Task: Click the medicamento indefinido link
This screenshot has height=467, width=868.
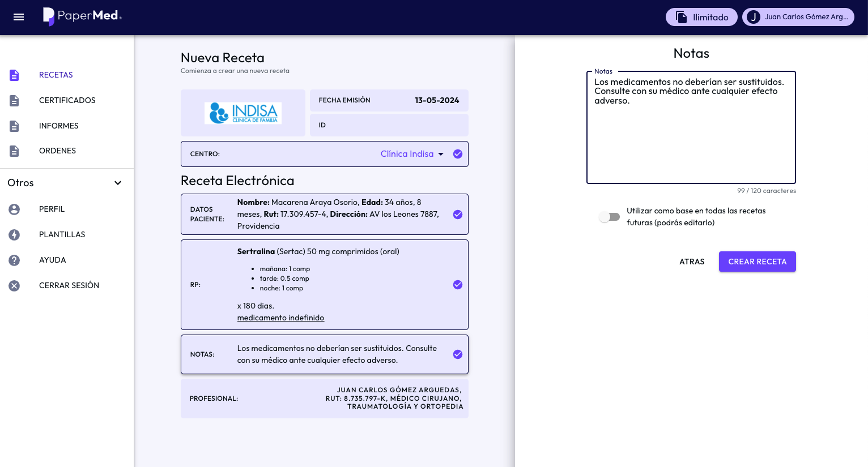Action: [280, 318]
